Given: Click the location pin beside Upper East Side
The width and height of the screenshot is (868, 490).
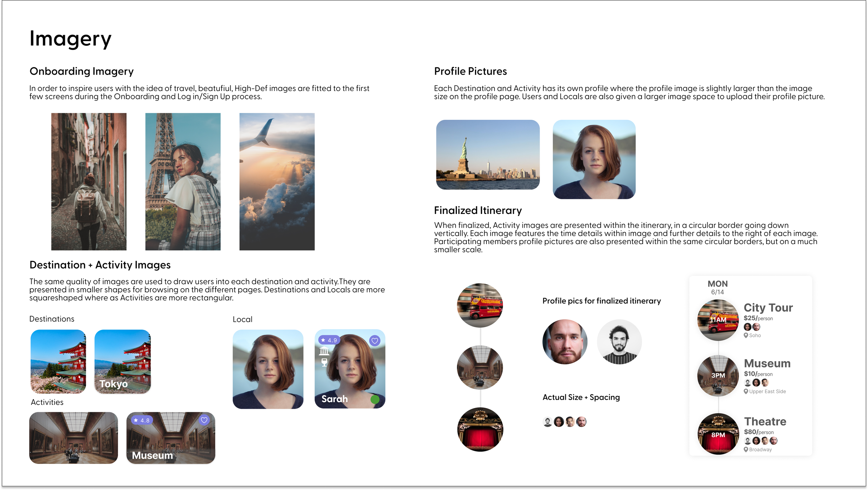Looking at the screenshot, I should coord(746,391).
